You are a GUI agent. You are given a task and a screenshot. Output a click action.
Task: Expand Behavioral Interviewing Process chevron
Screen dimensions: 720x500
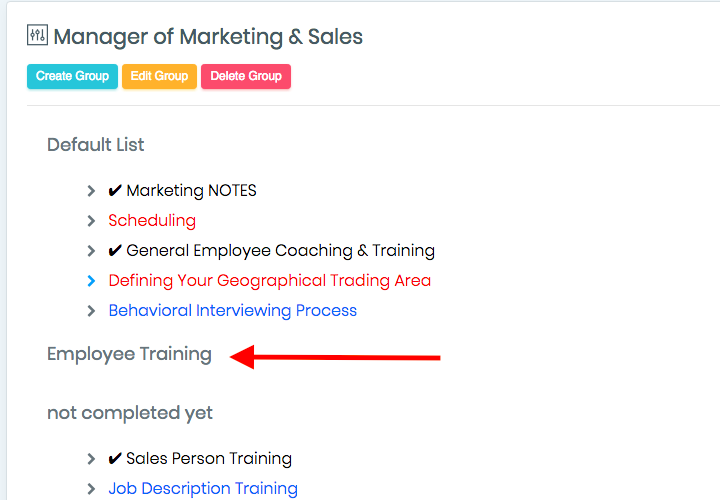click(x=91, y=311)
